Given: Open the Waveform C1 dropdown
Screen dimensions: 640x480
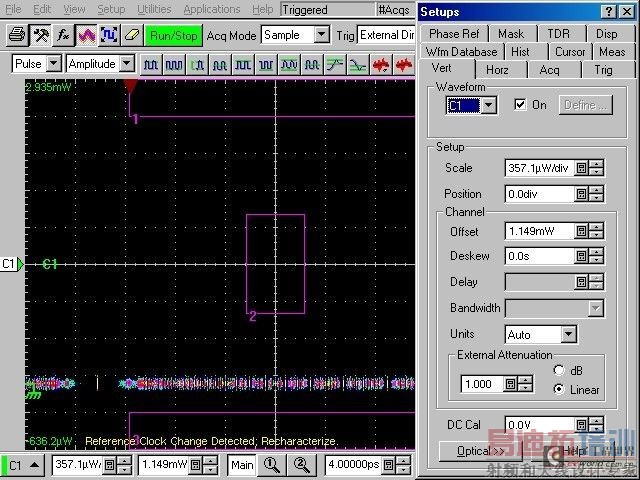Looking at the screenshot, I should 488,105.
